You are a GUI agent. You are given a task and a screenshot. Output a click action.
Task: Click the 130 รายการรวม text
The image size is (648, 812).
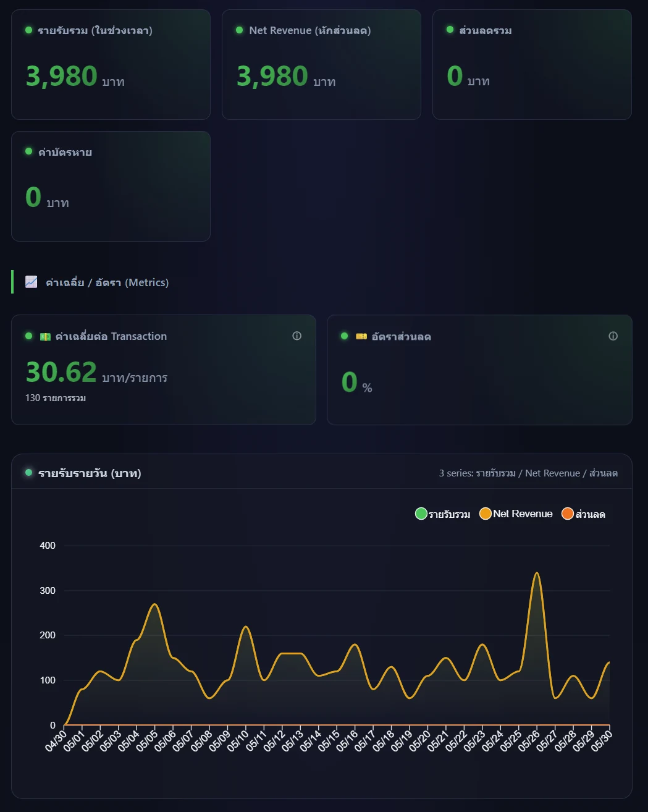point(56,398)
